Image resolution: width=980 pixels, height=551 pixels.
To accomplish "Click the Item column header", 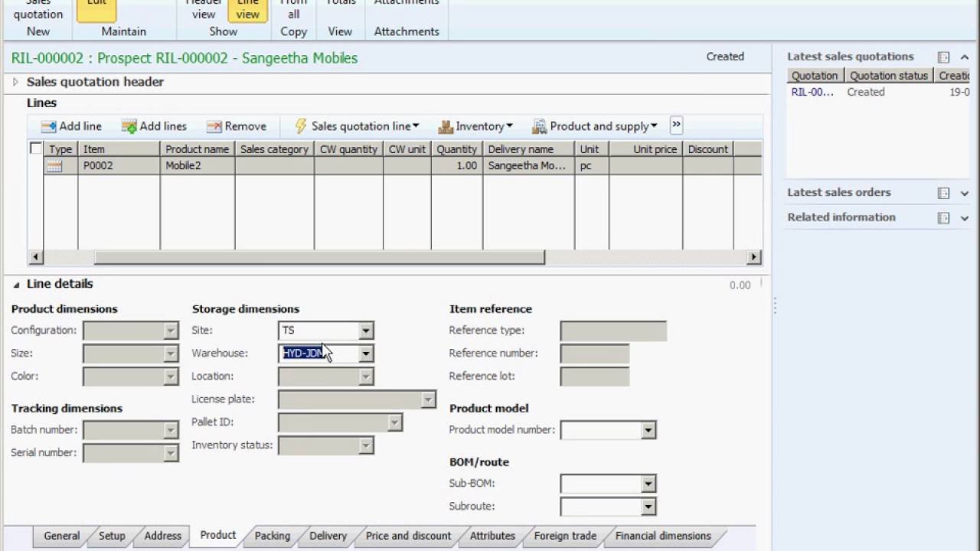I will [119, 149].
